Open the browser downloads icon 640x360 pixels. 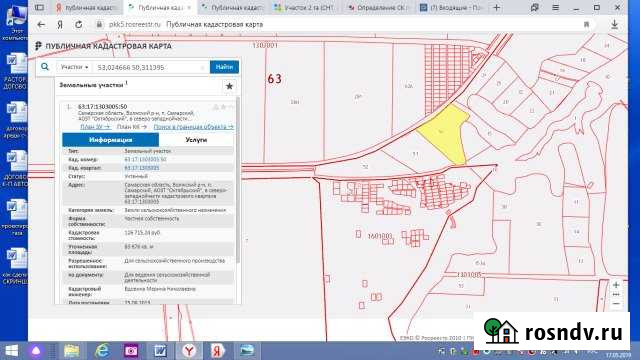[614, 24]
